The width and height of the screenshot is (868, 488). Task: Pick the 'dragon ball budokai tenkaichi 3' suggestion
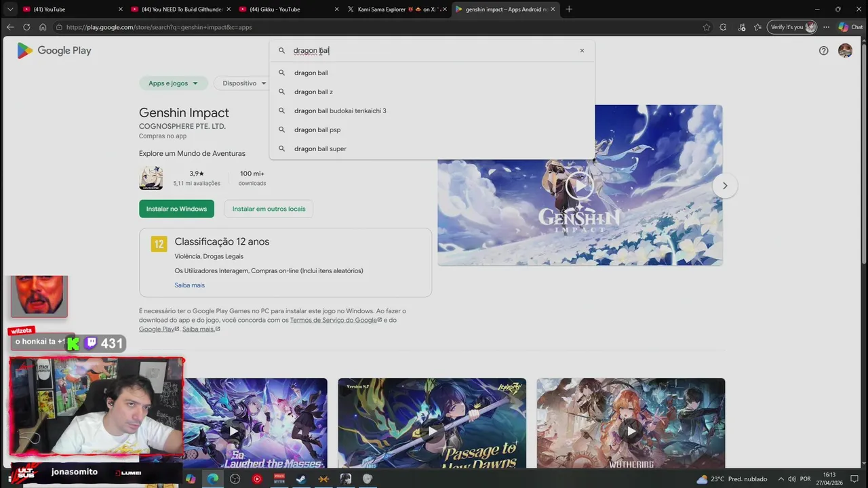pos(432,110)
